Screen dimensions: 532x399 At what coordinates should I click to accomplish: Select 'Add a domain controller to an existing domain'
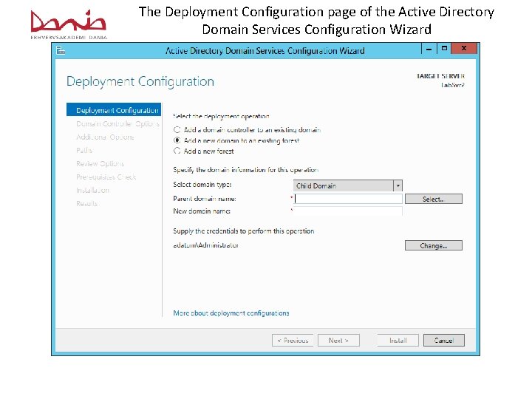click(247, 129)
